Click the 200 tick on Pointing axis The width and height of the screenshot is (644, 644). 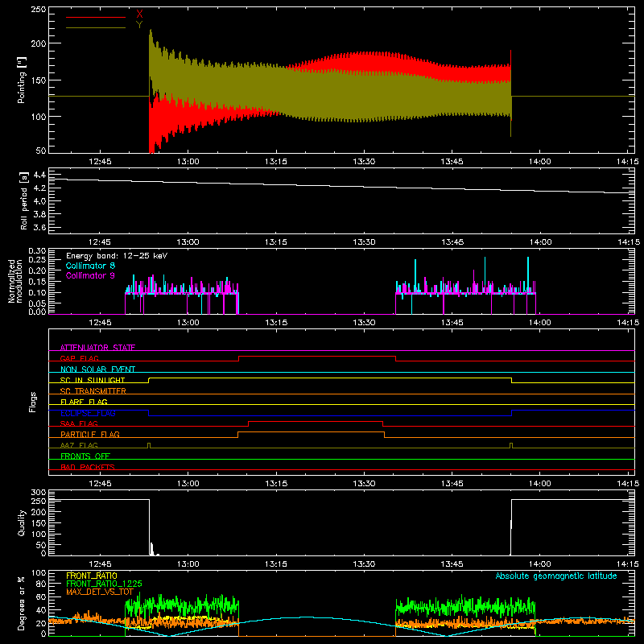click(39, 43)
